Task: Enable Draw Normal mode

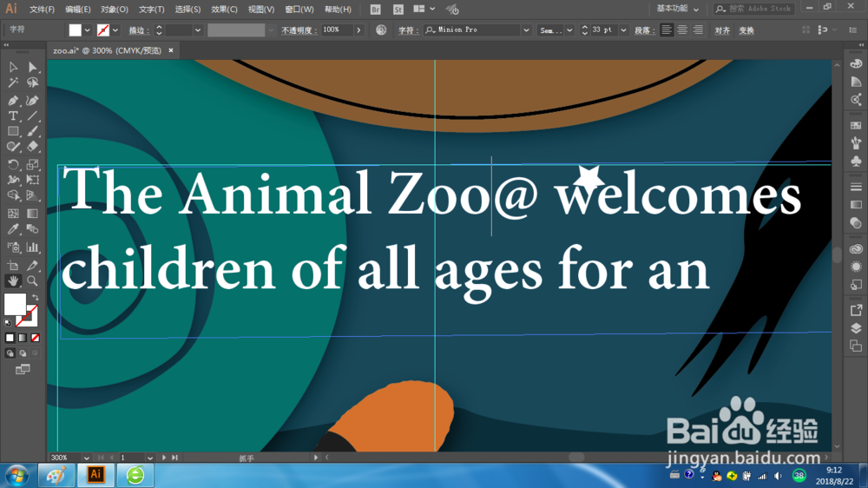Action: 10,353
